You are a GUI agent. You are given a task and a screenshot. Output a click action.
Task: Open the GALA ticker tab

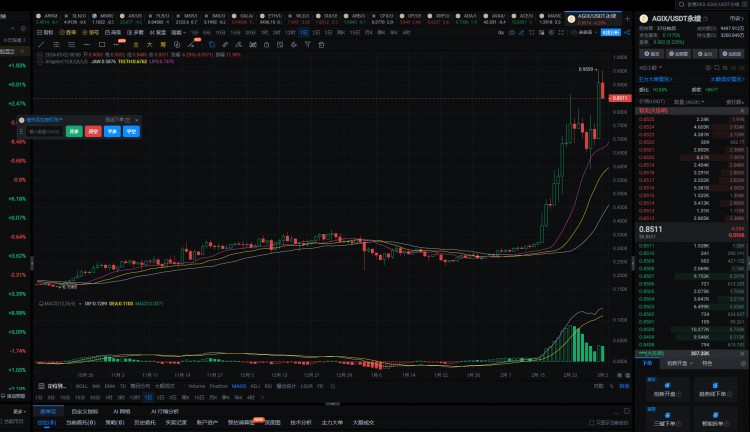244,19
